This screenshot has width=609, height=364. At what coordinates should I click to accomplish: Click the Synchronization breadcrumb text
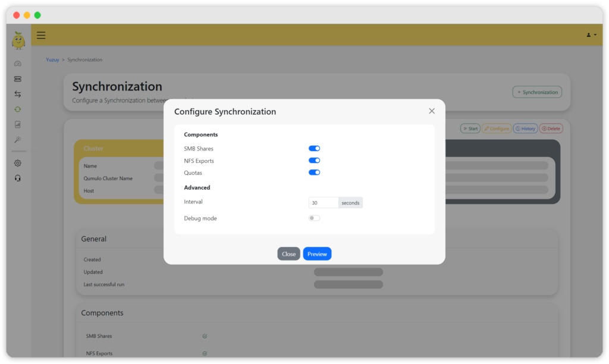coord(84,60)
